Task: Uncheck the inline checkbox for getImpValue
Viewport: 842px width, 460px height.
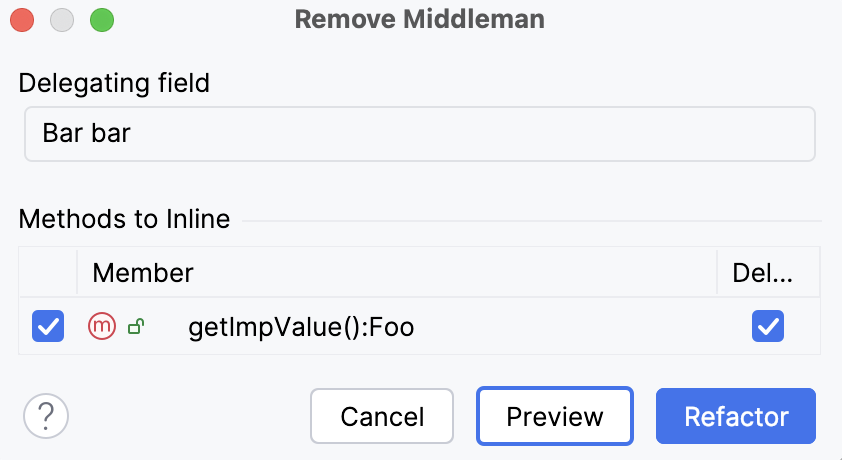Action: [x=48, y=326]
